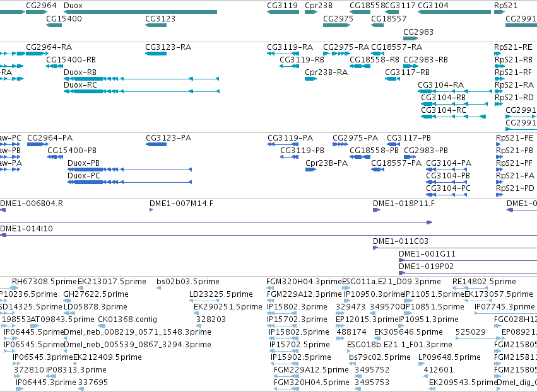
Task: Click transcript CG2975-RA
Action: click(337, 54)
